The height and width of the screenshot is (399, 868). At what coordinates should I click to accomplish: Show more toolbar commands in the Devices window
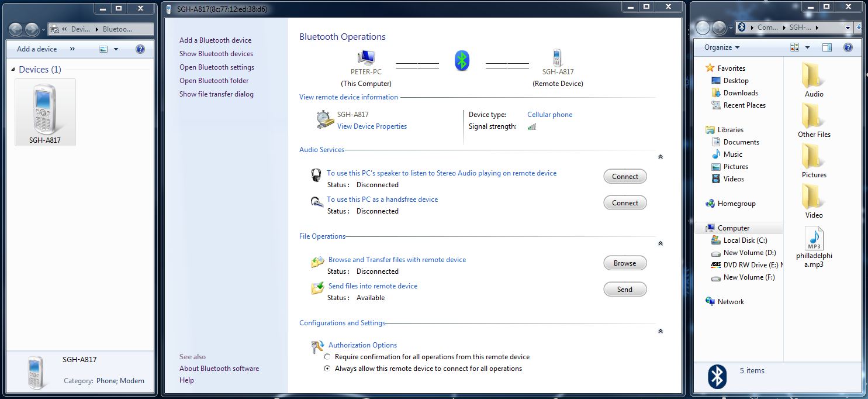click(x=72, y=49)
